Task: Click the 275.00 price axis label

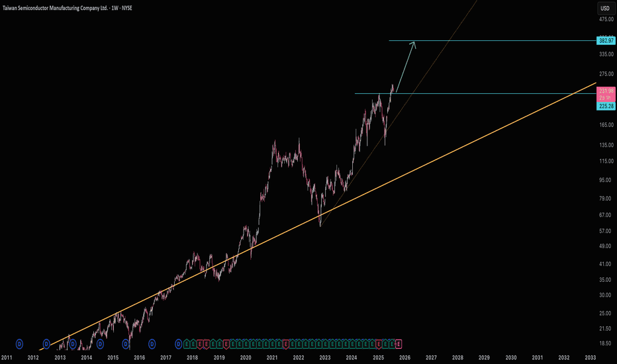Action: (606, 74)
